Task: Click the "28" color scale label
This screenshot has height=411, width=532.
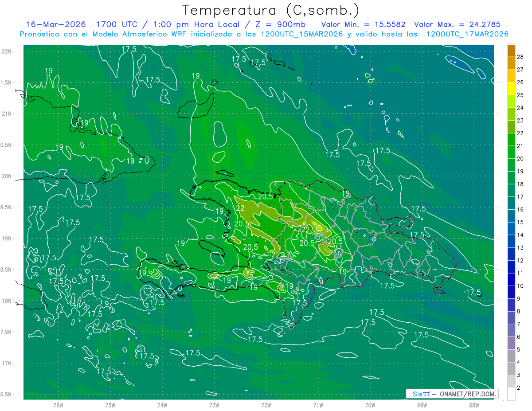Action: click(x=520, y=57)
